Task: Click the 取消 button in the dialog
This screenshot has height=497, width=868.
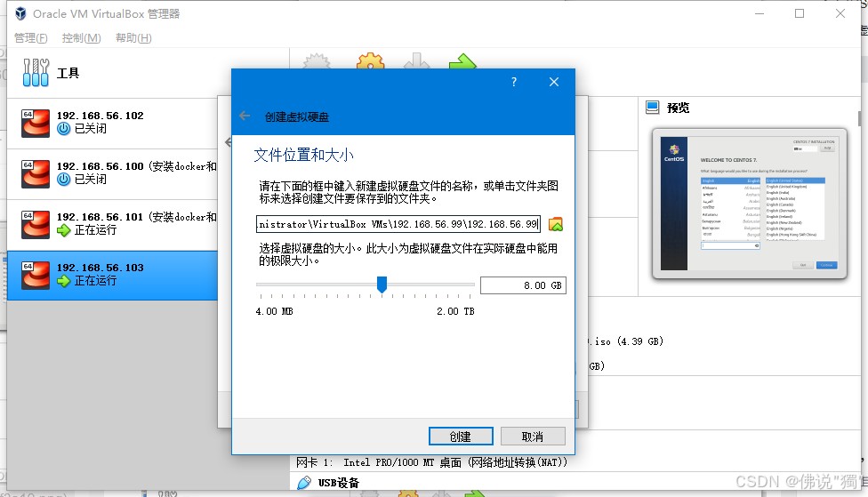Action: coord(533,437)
